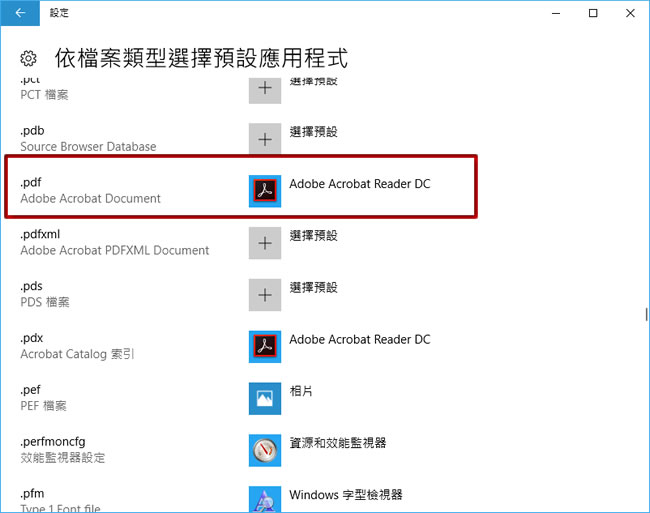
Task: Select the .perfmoncfg extension text
Action: [x=53, y=442]
